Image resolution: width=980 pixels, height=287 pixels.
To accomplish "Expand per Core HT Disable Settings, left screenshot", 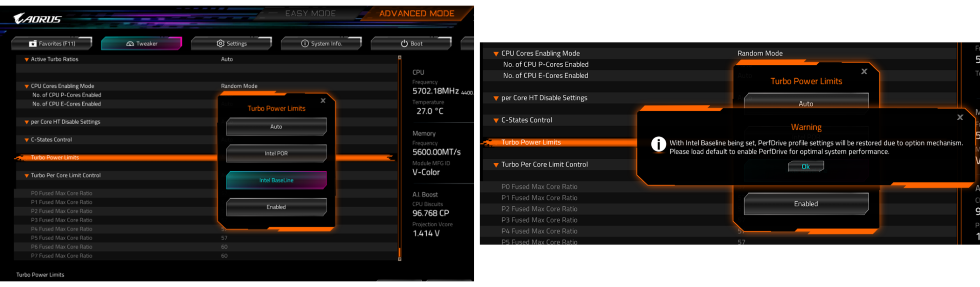I will [27, 122].
